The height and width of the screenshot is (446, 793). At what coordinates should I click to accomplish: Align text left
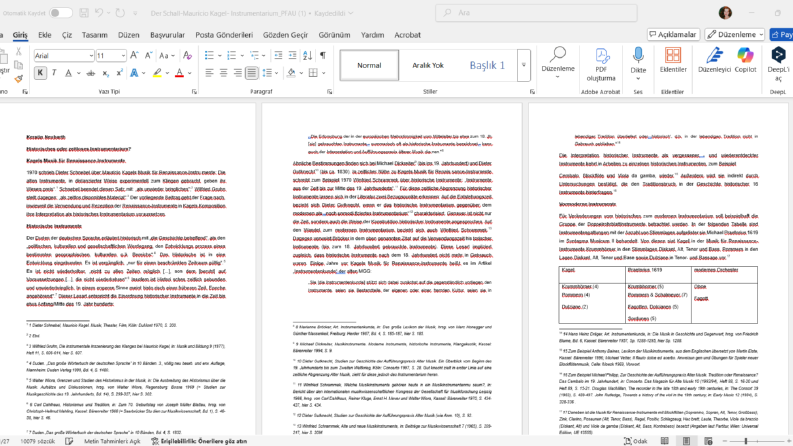(x=209, y=73)
